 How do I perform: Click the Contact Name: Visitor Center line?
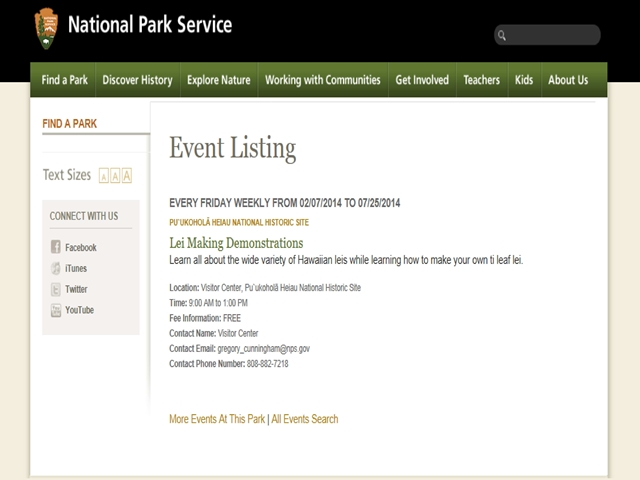click(213, 333)
